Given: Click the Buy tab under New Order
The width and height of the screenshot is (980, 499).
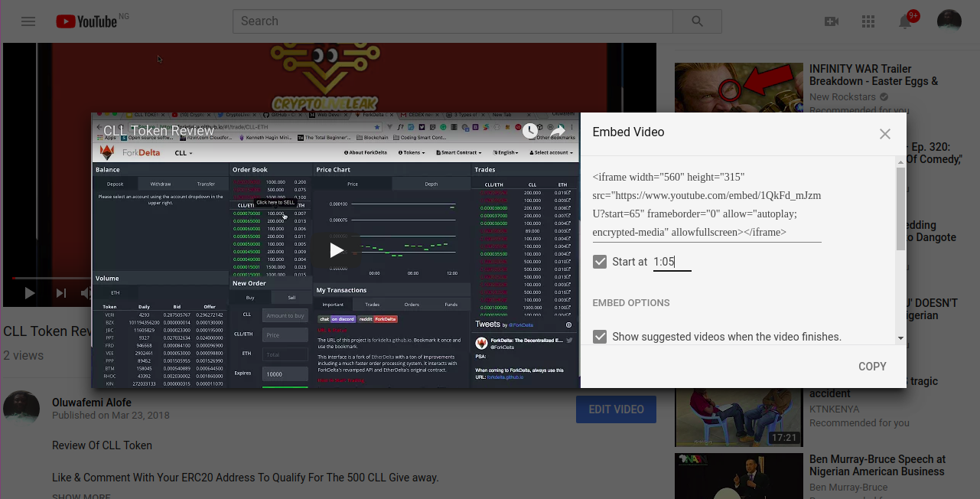Looking at the screenshot, I should pyautogui.click(x=250, y=297).
